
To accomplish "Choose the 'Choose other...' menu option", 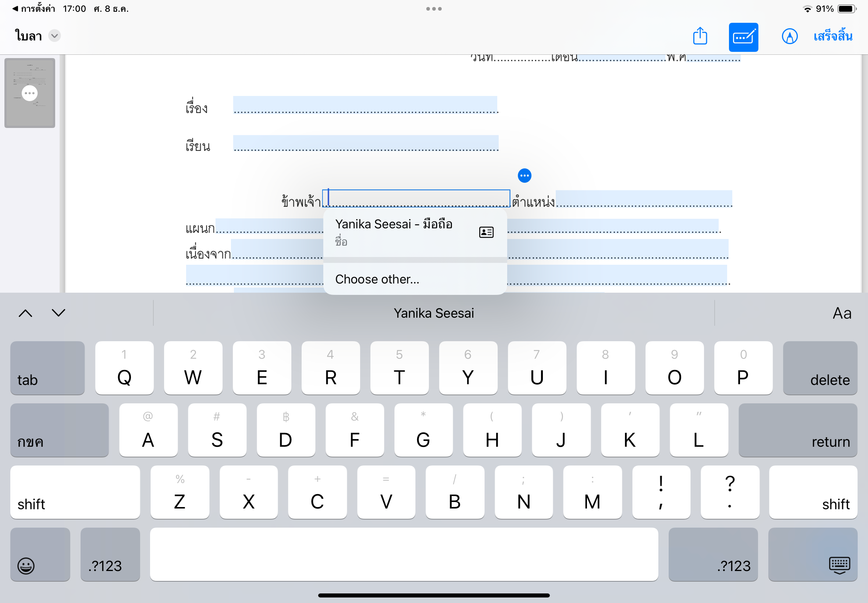I will pos(377,279).
